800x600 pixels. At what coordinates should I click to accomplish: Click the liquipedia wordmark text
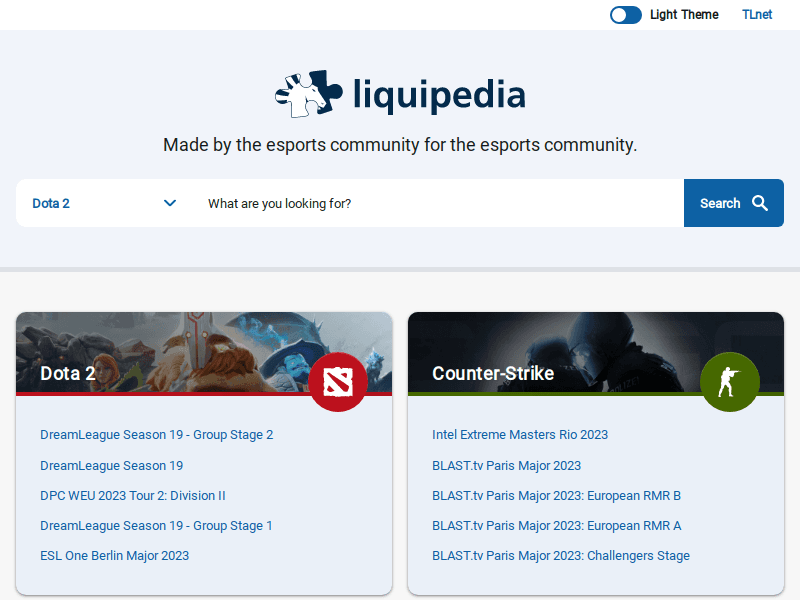point(439,95)
